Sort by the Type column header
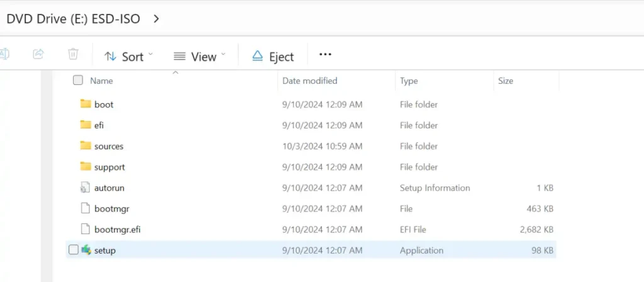 tap(409, 81)
